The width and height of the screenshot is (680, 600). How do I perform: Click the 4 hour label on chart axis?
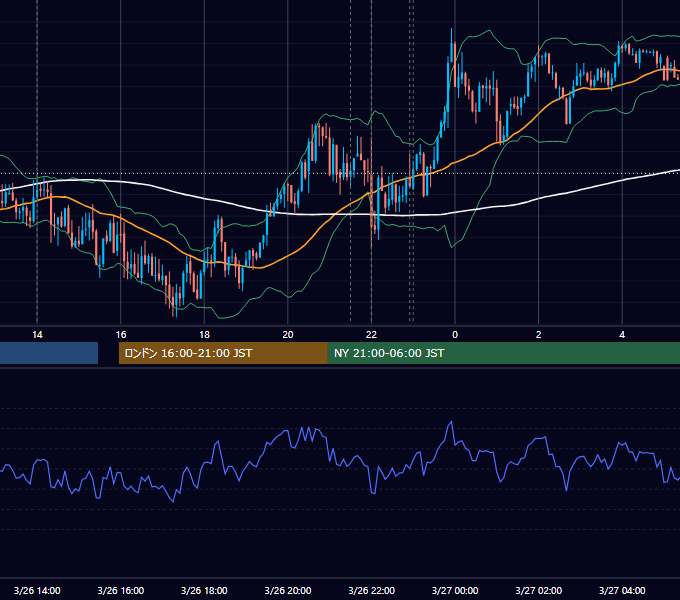(x=622, y=335)
